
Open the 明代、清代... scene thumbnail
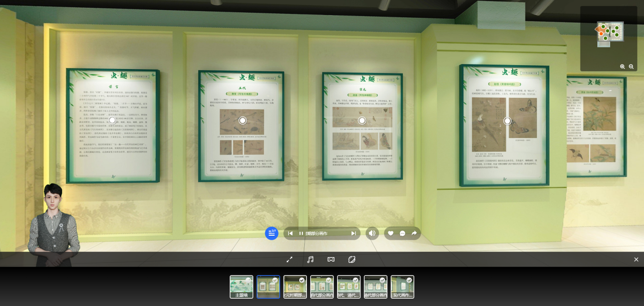pyautogui.click(x=349, y=287)
